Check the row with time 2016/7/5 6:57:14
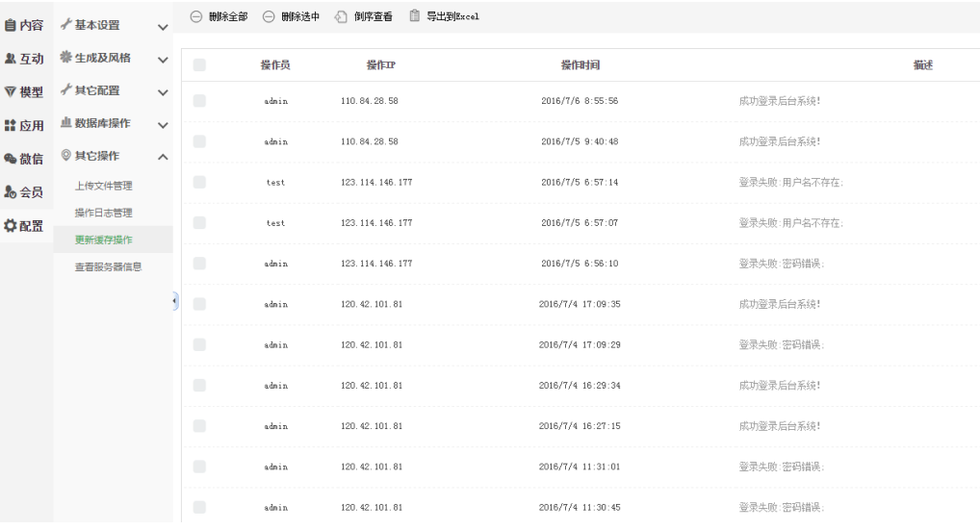 (x=199, y=182)
